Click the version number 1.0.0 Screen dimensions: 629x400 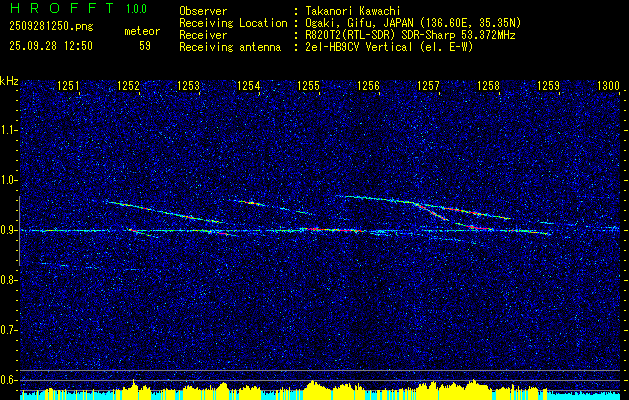pos(136,8)
